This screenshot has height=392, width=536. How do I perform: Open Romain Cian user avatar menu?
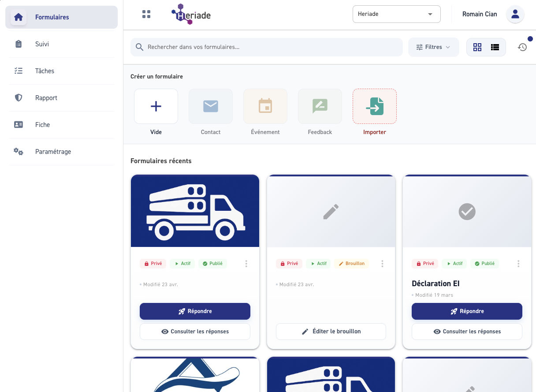point(515,14)
